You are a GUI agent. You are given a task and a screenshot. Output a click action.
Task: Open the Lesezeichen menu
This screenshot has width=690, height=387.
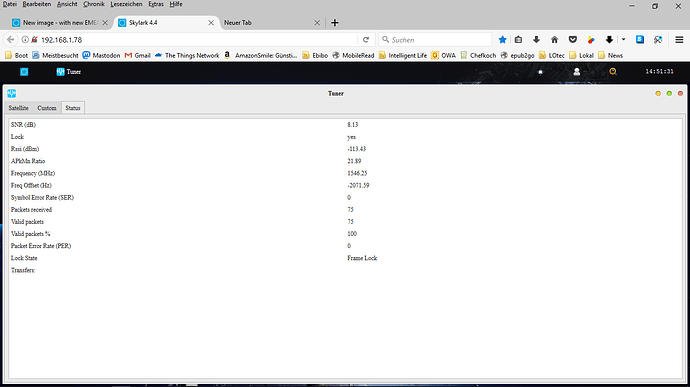coord(126,4)
